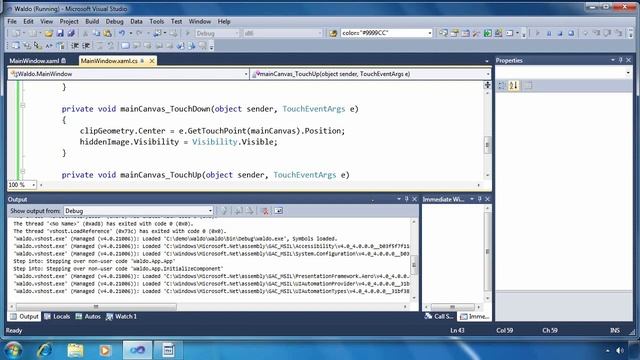Screen dimensions: 640x360
Task: Click the Decrease Indent icon in second toolbar
Action: point(75,46)
